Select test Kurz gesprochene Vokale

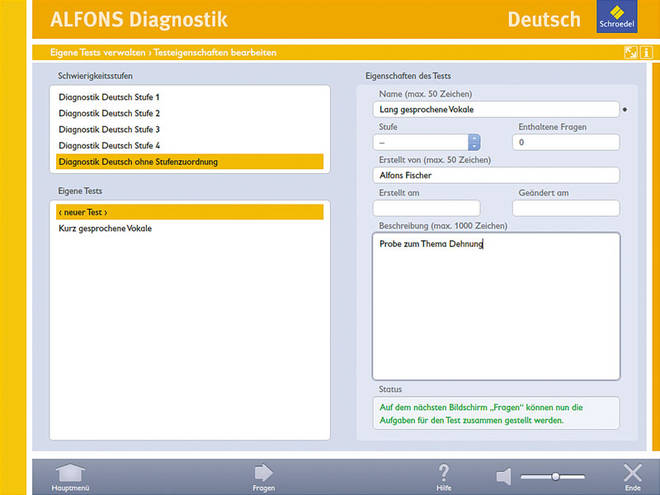point(190,229)
